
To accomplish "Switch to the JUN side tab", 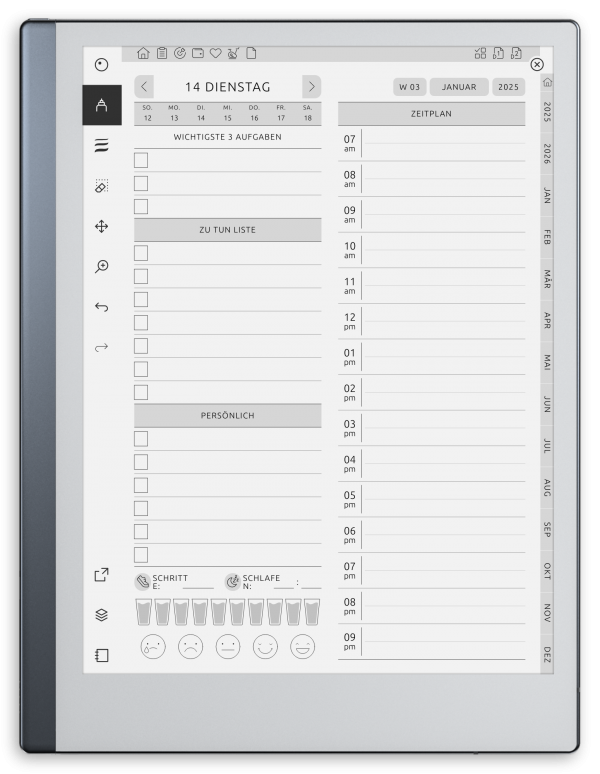I will click(547, 404).
